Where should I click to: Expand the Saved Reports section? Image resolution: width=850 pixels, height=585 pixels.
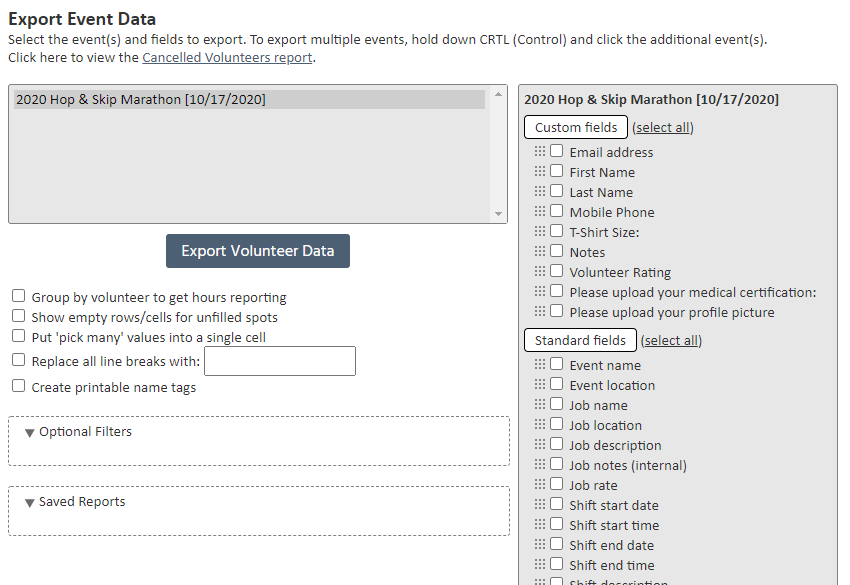(82, 502)
